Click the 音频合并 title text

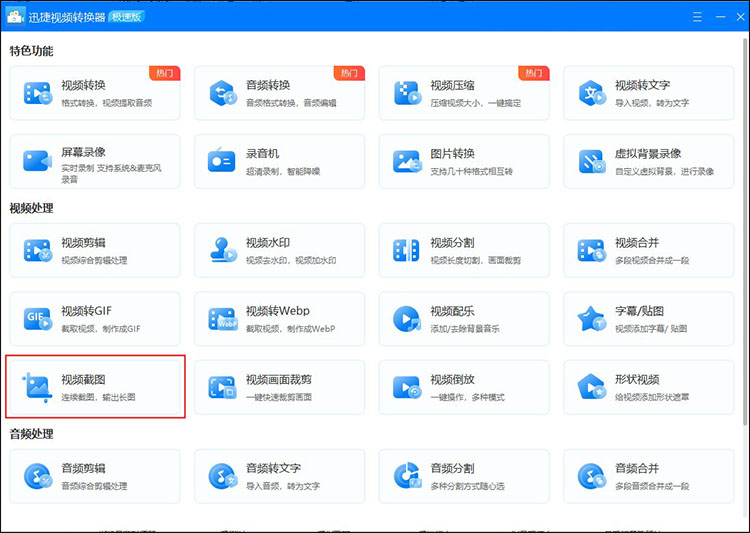[x=637, y=468]
